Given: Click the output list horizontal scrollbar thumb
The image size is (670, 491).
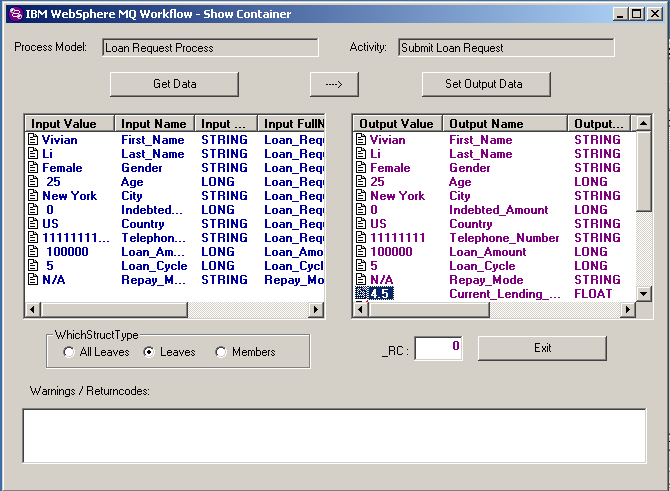Looking at the screenshot, I should tap(429, 309).
